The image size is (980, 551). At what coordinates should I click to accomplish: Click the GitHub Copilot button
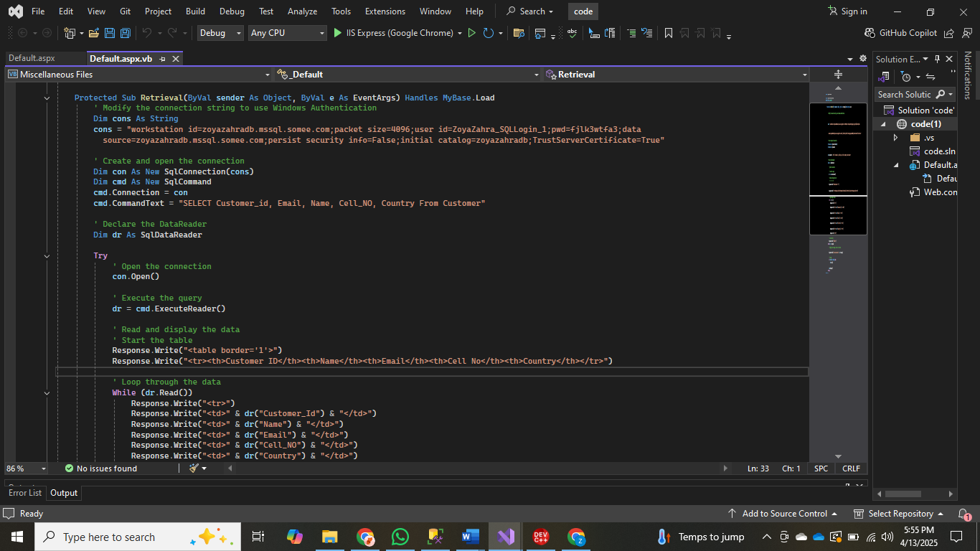(901, 33)
